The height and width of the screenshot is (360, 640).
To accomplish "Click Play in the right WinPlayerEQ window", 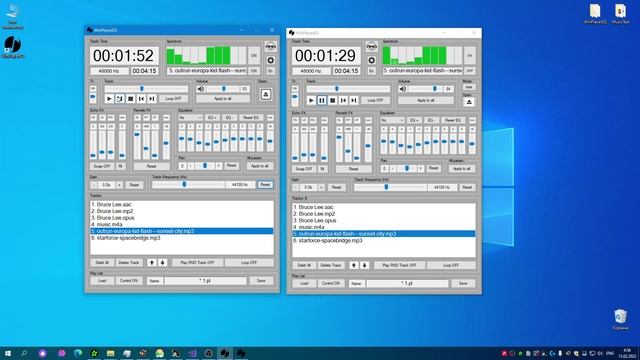I will coord(311,100).
